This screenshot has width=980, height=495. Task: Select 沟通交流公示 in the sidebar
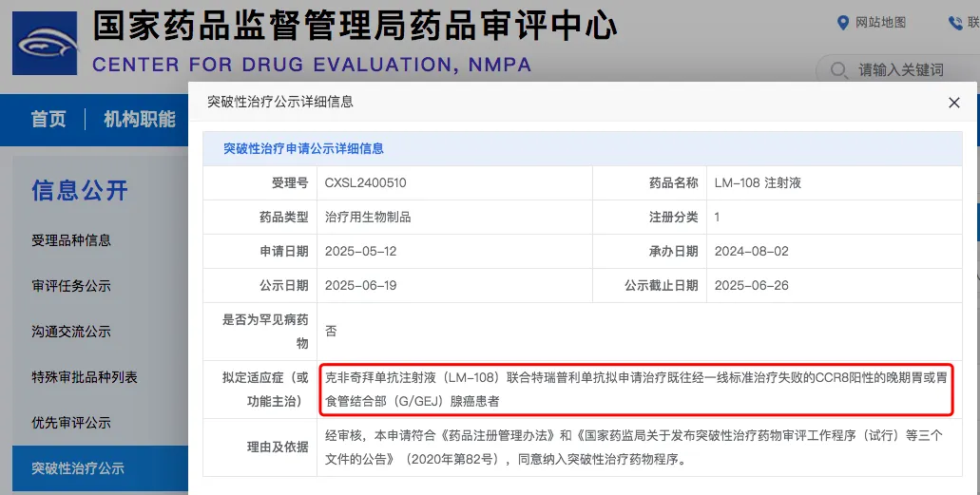coord(71,332)
